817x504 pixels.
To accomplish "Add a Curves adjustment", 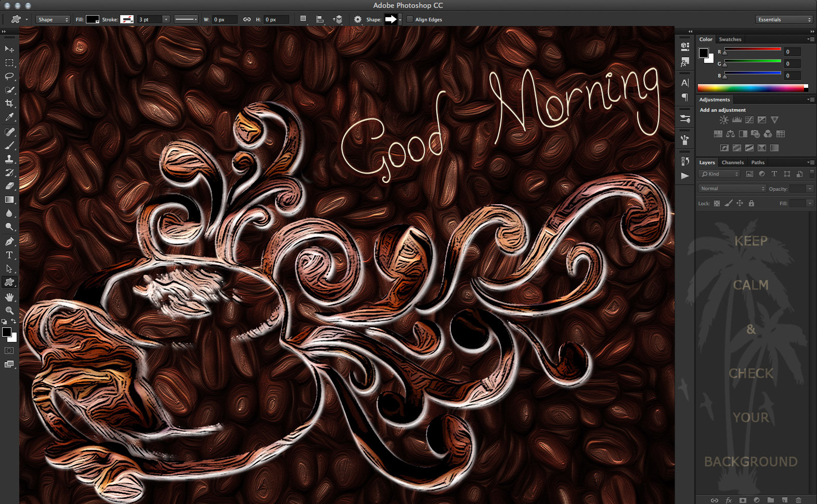I will (x=749, y=120).
